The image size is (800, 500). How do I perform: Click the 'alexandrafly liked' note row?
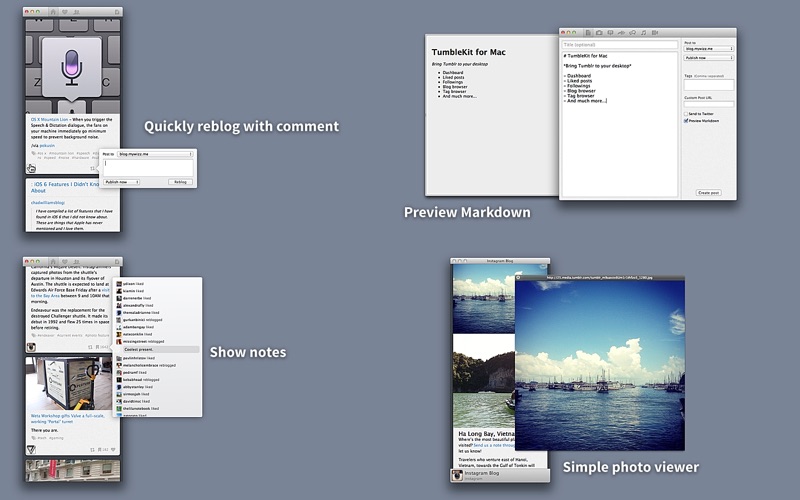point(135,305)
